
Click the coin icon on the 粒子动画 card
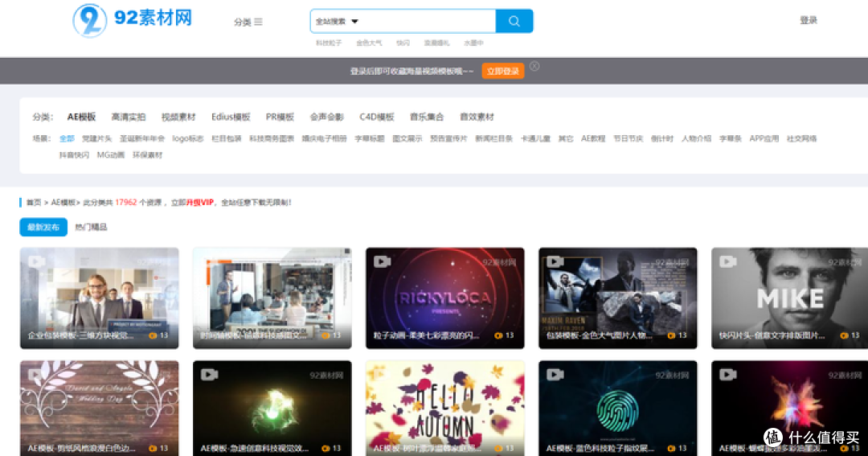(x=498, y=335)
